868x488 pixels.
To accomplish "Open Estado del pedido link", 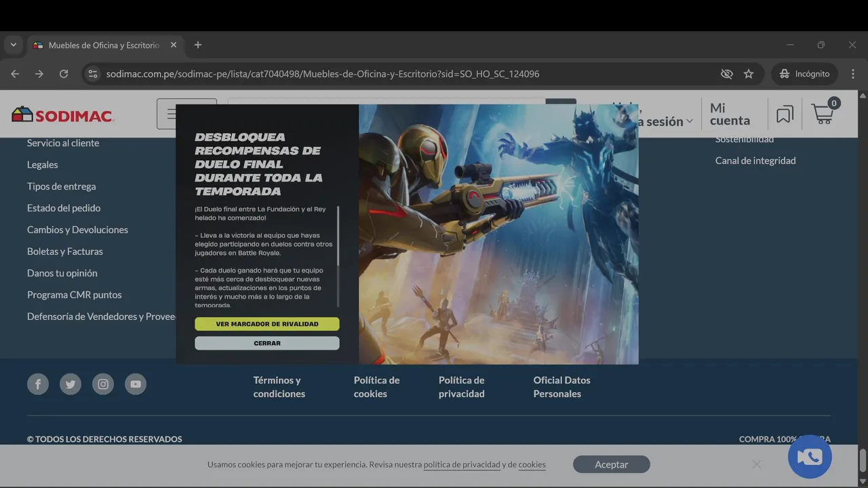I will click(64, 208).
